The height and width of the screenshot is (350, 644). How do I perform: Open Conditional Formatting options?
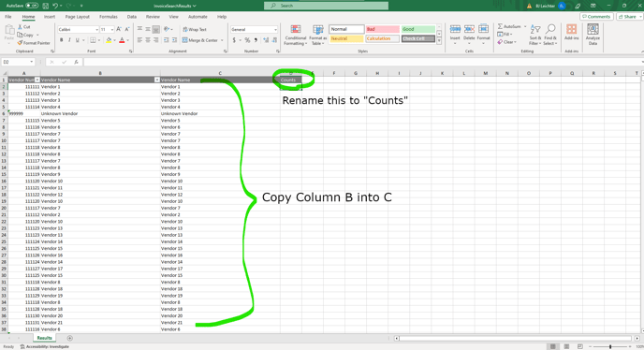tap(295, 35)
